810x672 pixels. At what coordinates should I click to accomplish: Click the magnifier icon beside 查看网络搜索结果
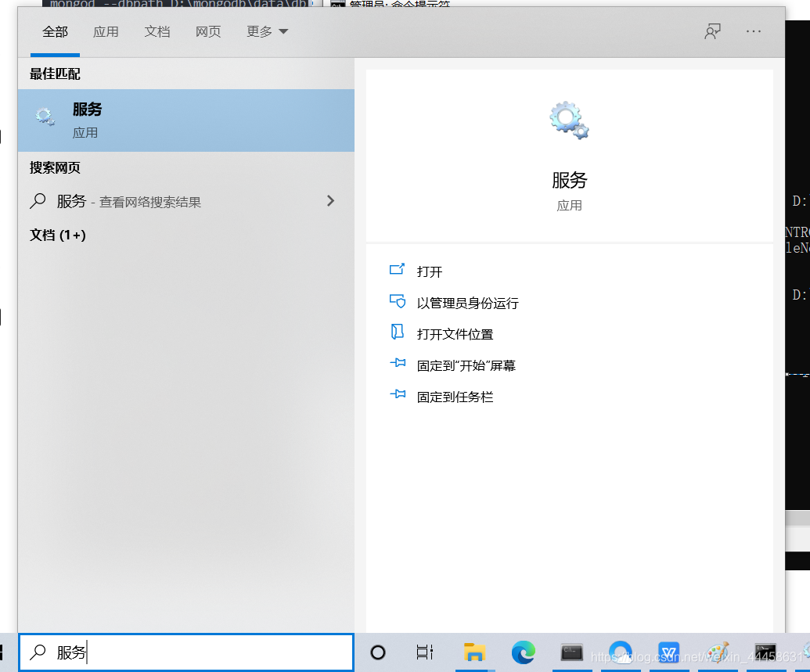pyautogui.click(x=38, y=201)
